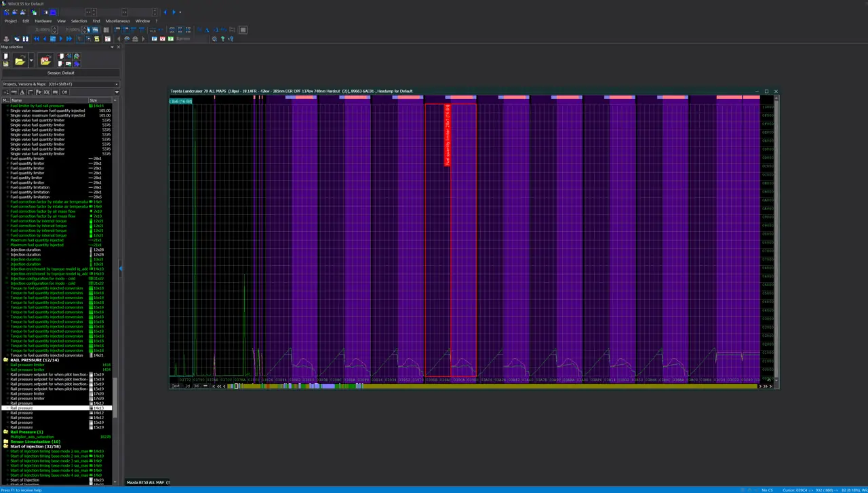The height and width of the screenshot is (493, 868).
Task: Open the Project menu
Action: [11, 21]
